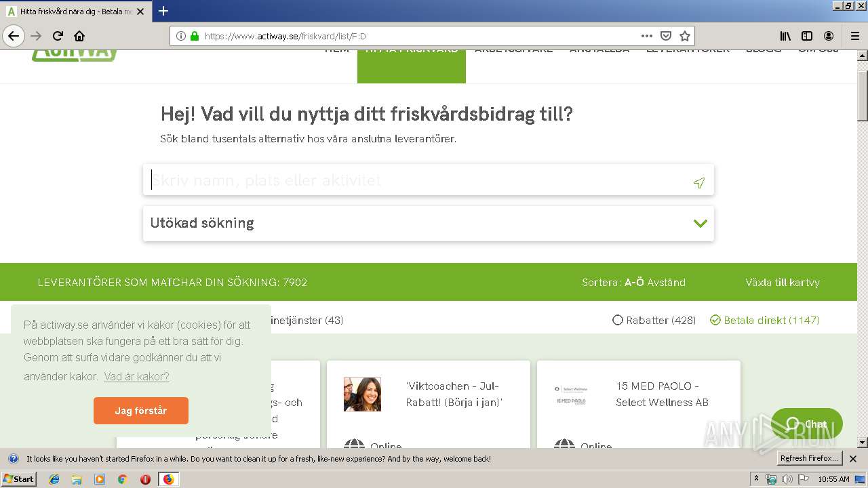Viewport: 868px width, 488px height.
Task: Select the Rabatter radio filter
Action: 654,320
